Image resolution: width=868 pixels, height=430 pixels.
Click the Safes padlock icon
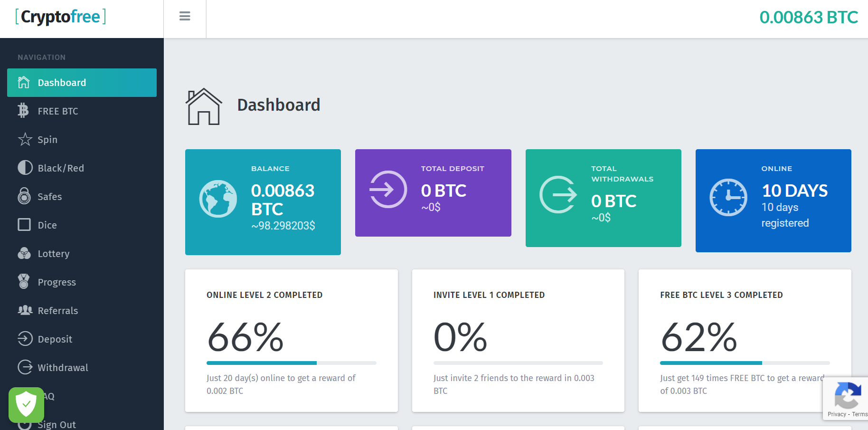click(x=24, y=196)
